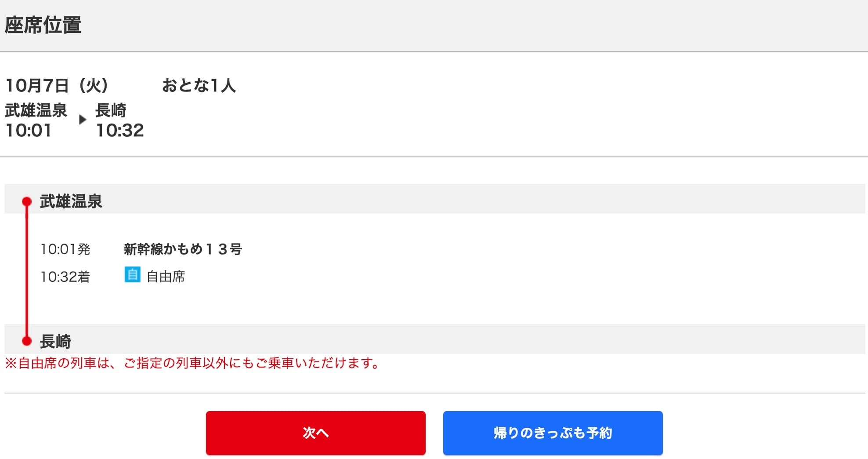
Task: Click the passenger count おとな1人
Action: tap(199, 85)
